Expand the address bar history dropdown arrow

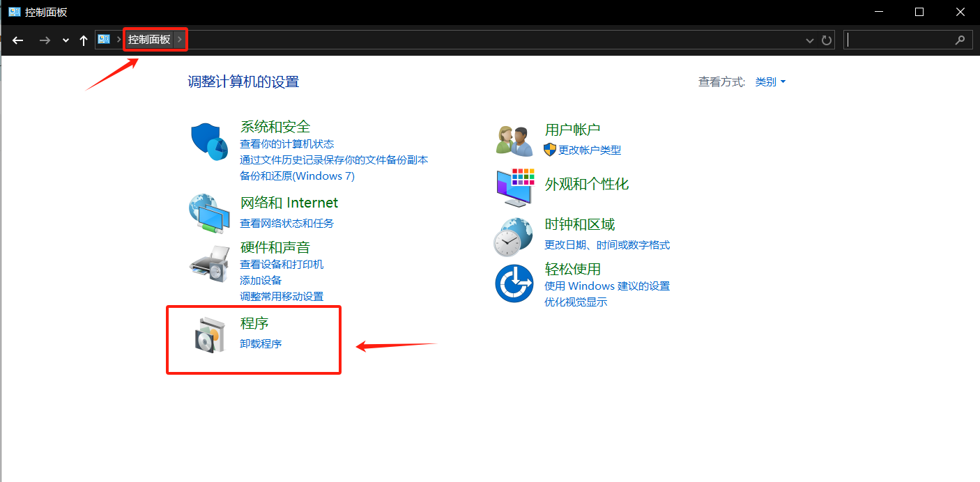(x=810, y=40)
